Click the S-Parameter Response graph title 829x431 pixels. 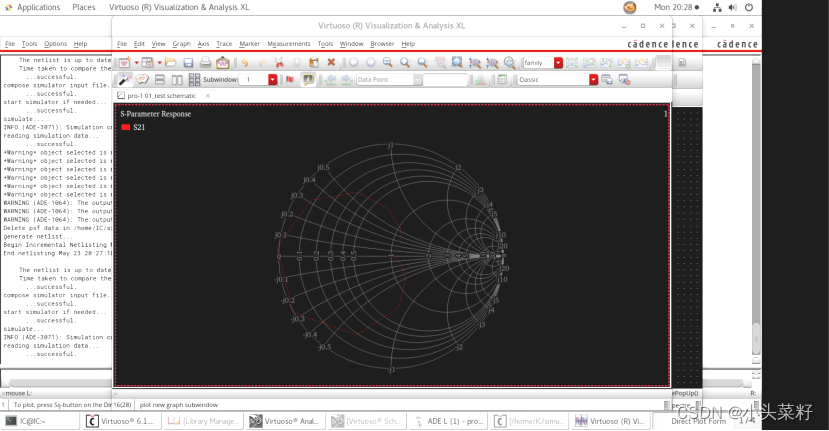(x=155, y=114)
